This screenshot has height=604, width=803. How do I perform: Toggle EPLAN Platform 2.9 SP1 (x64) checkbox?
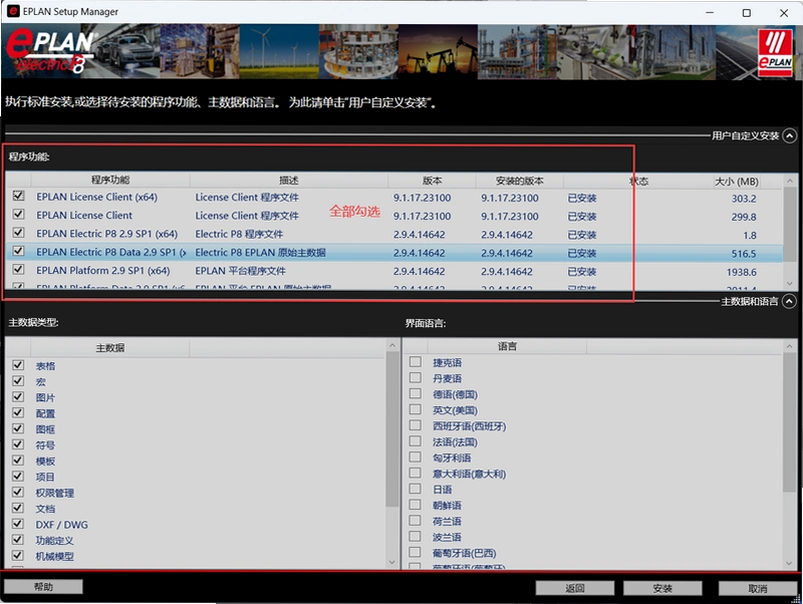pyautogui.click(x=18, y=270)
